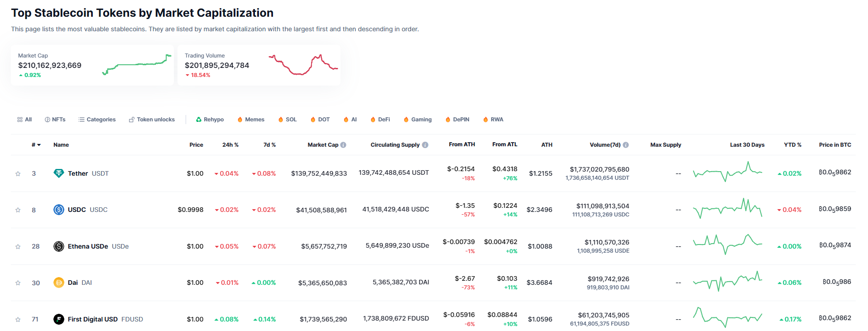Click the Tether logo icon
868x331 pixels.
tap(59, 173)
